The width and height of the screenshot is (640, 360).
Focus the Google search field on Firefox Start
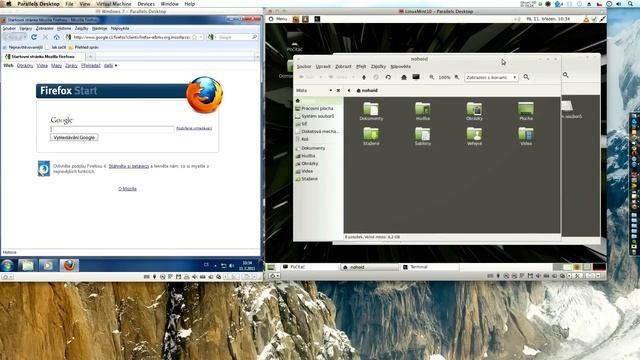pos(112,129)
